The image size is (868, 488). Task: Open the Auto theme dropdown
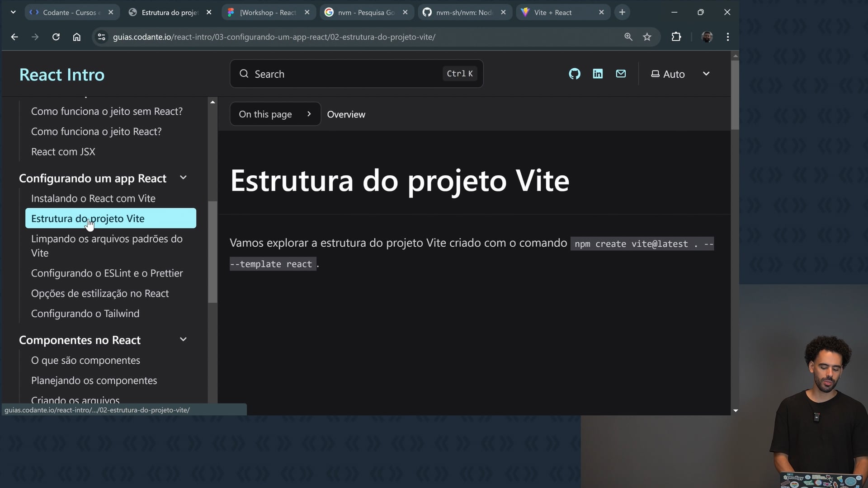[680, 74]
